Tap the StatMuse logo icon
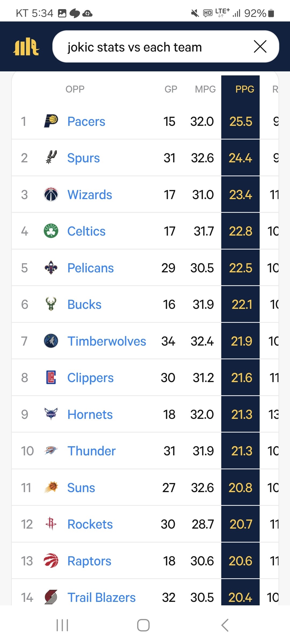The width and height of the screenshot is (290, 644). (x=26, y=47)
